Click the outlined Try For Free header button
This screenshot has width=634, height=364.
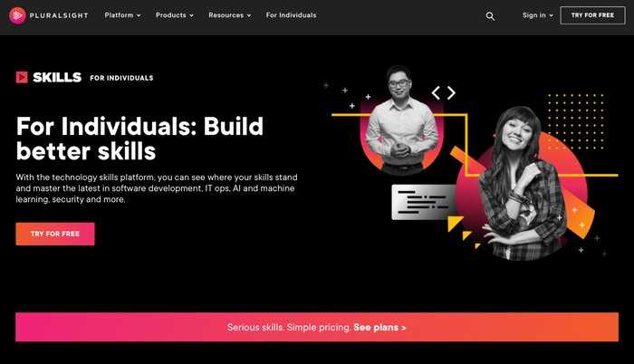coord(592,15)
